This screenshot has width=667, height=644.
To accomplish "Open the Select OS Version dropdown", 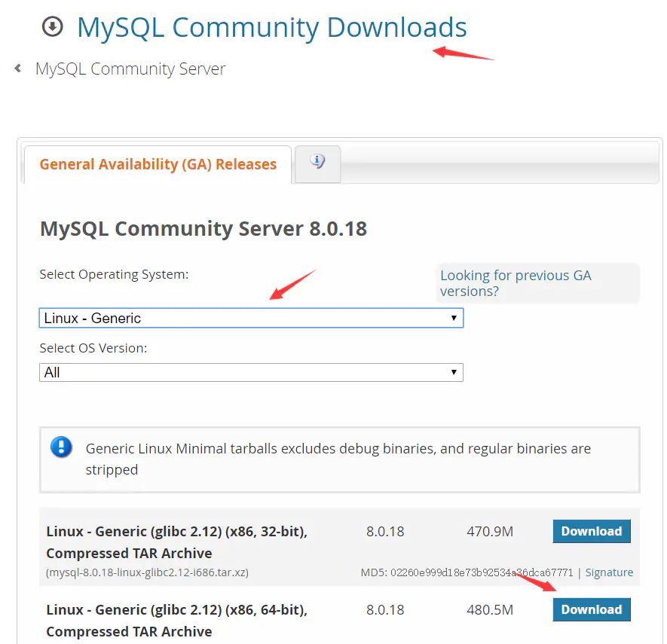I will [x=251, y=372].
